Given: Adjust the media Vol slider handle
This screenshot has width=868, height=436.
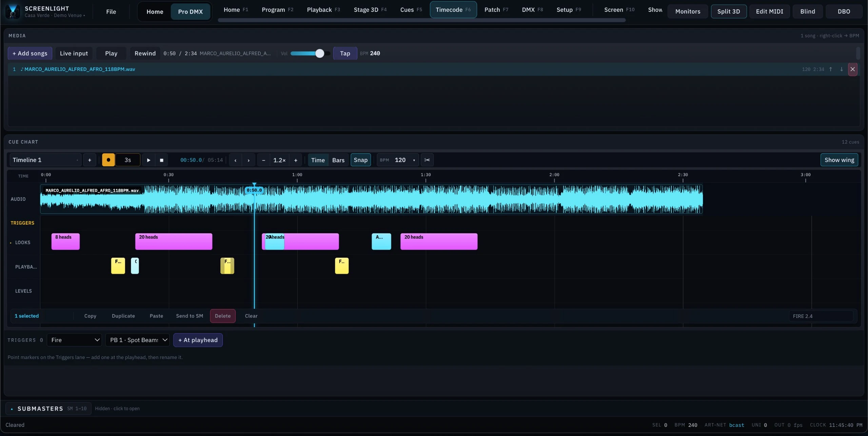Looking at the screenshot, I should click(319, 53).
